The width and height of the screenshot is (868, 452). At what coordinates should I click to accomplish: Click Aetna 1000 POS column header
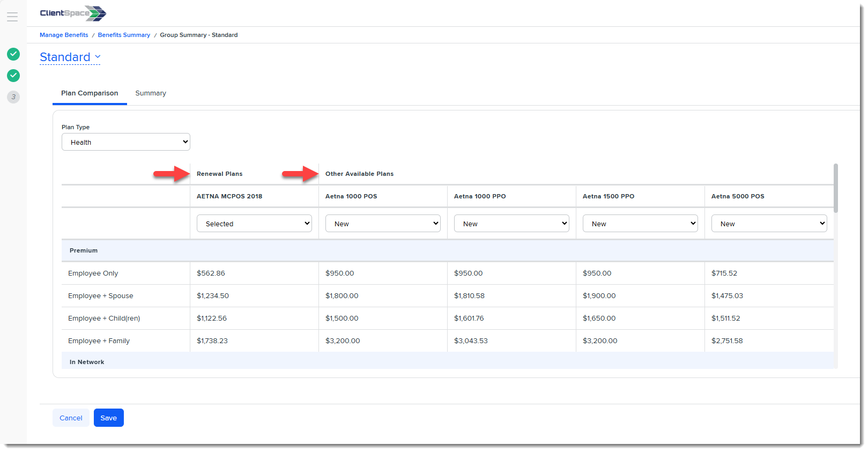click(351, 196)
